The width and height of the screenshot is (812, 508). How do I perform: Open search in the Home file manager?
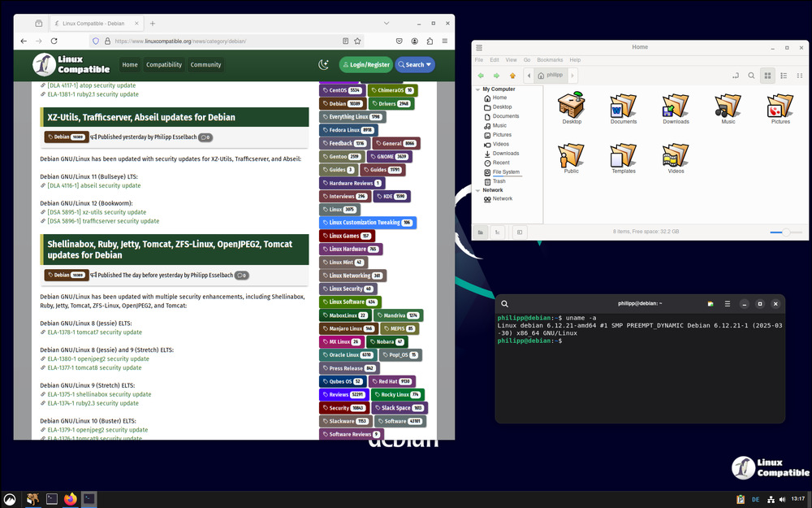[x=752, y=76]
